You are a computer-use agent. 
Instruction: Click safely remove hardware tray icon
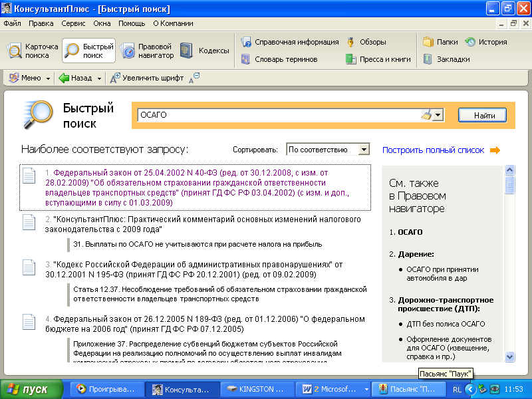[482, 389]
